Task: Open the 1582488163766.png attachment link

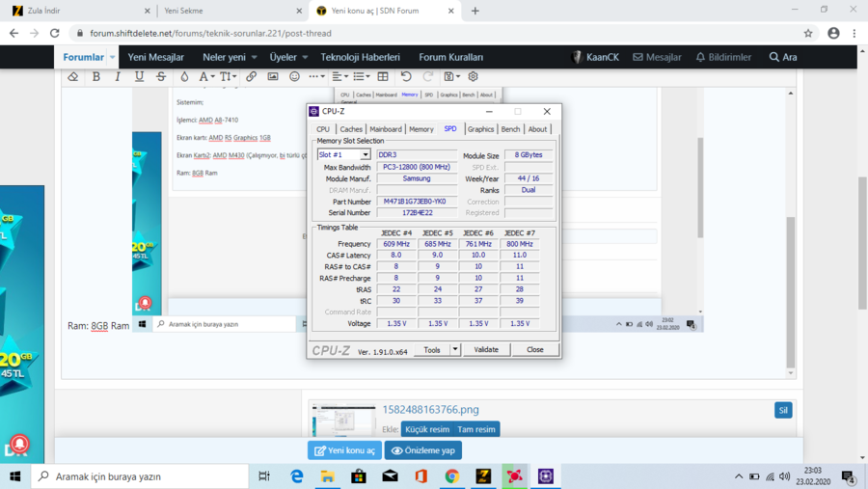Action: coord(431,410)
